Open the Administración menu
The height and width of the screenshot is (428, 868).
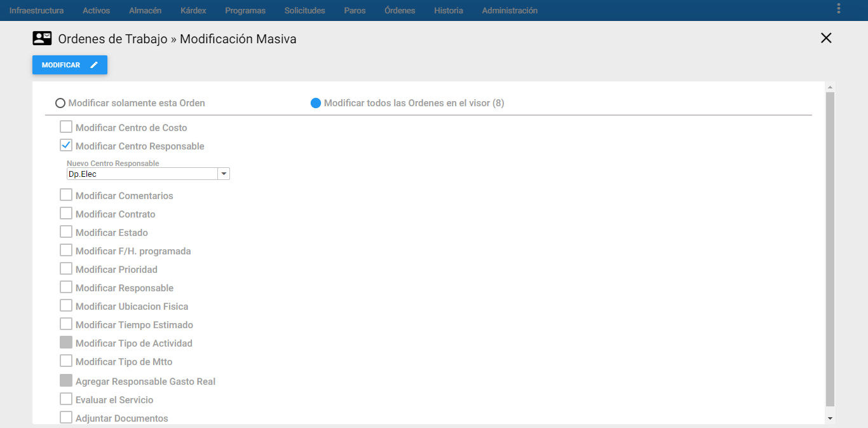click(510, 11)
